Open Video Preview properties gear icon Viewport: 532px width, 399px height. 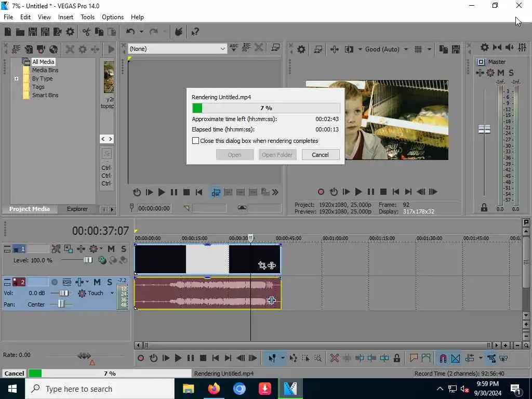point(301,49)
